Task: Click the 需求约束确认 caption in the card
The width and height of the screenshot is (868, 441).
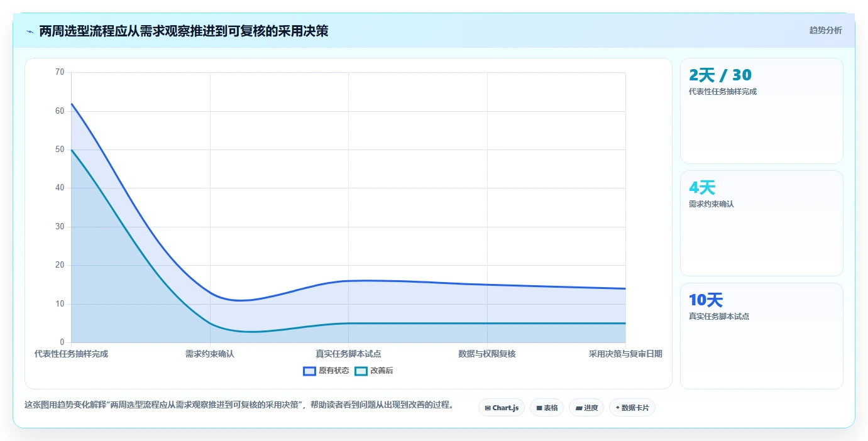Action: coord(711,204)
